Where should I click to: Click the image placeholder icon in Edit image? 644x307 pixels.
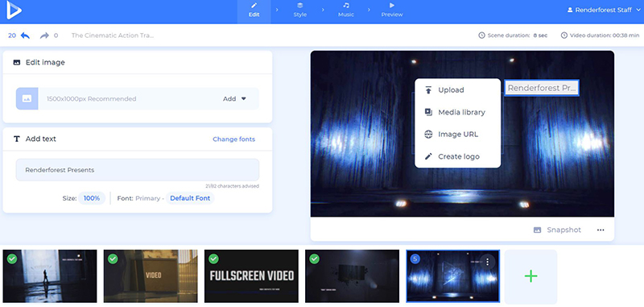pyautogui.click(x=27, y=98)
